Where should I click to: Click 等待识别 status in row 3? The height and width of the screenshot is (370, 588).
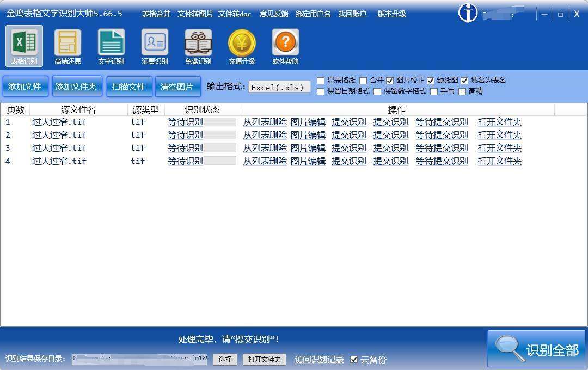185,148
